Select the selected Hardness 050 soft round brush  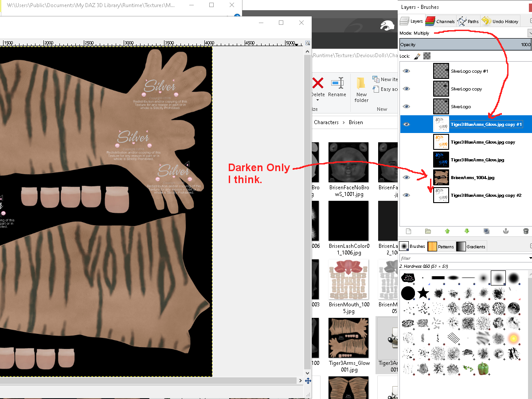pyautogui.click(x=498, y=278)
